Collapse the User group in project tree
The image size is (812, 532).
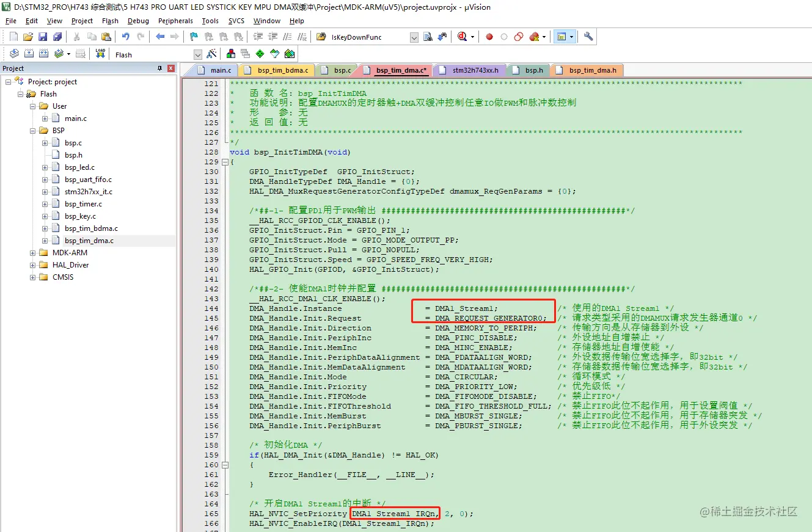(x=33, y=106)
